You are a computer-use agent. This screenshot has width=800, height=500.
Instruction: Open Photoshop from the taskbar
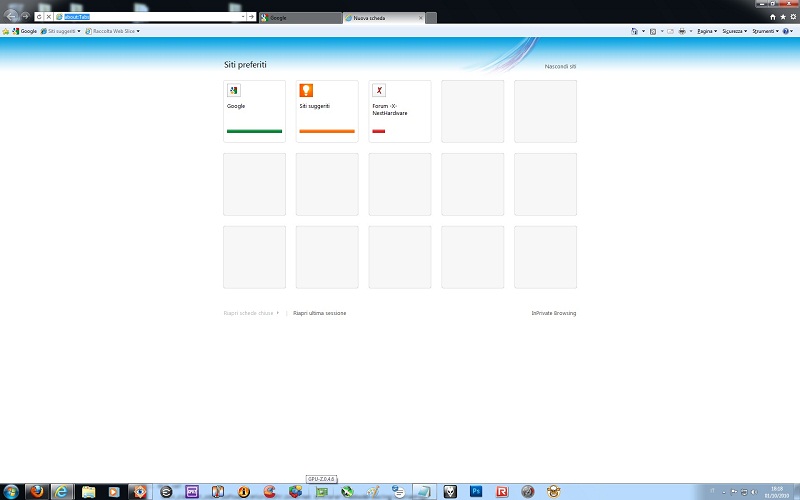(476, 491)
